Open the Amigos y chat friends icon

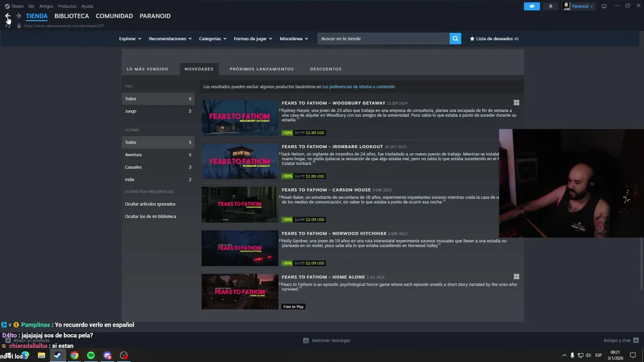click(636, 340)
